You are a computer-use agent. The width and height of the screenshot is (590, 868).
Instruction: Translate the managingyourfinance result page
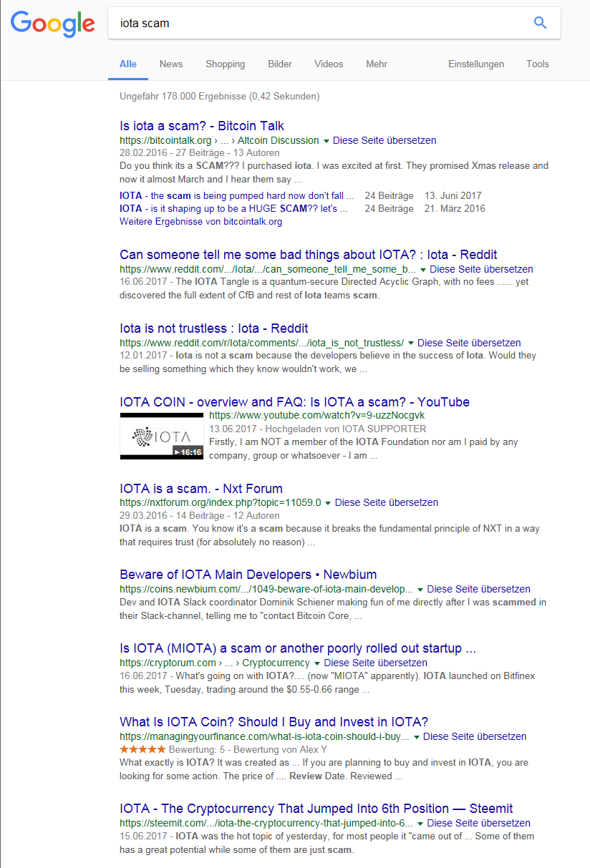475,736
